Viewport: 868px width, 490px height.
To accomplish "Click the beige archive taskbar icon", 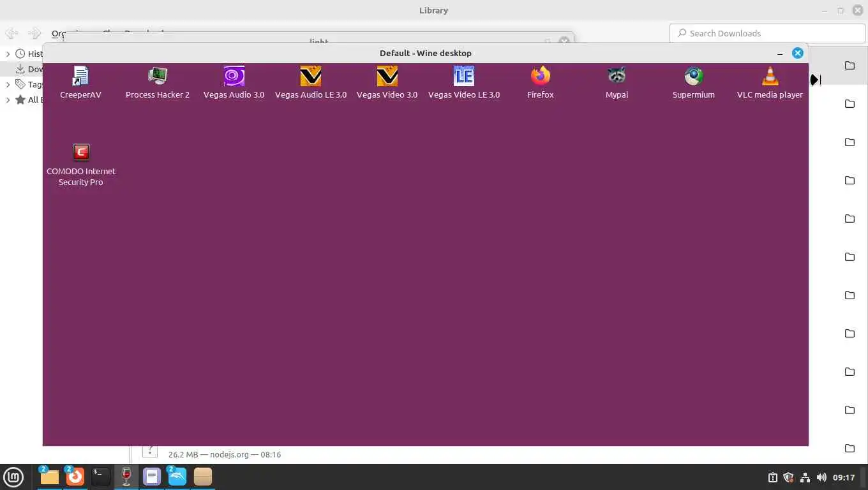I will (203, 477).
